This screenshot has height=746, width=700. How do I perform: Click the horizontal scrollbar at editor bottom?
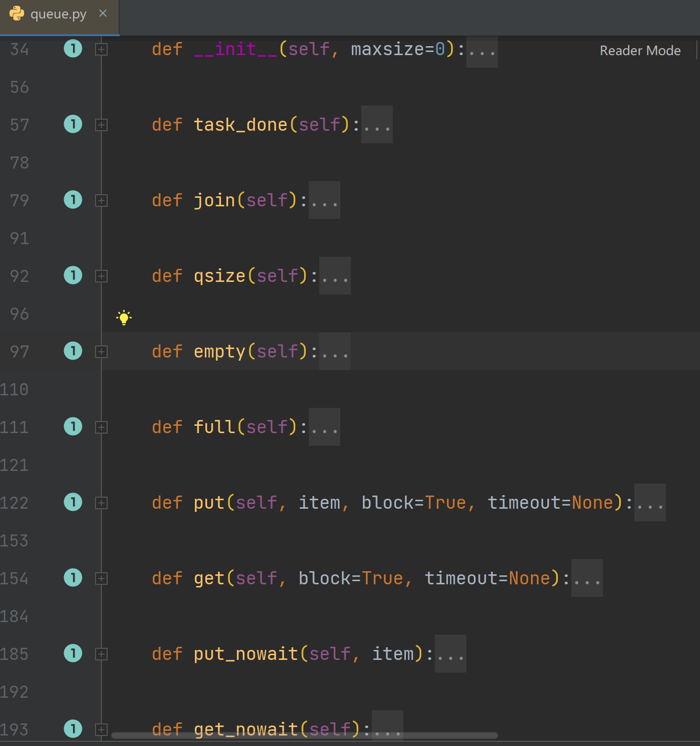305,735
